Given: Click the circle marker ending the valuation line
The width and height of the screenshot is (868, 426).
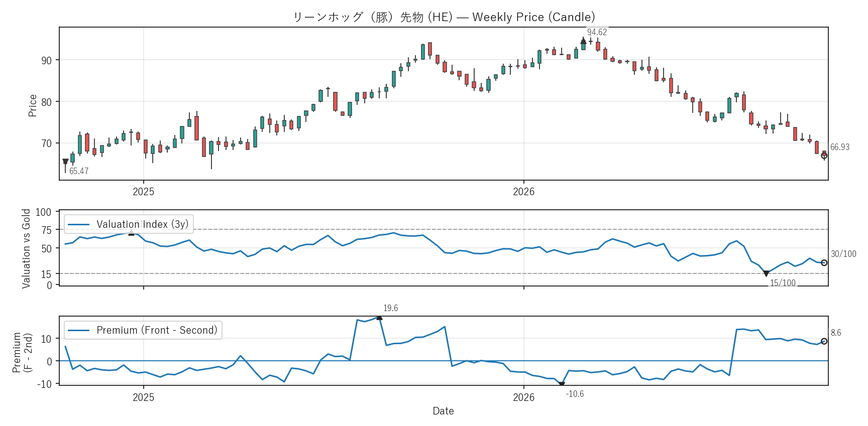Looking at the screenshot, I should (x=824, y=263).
